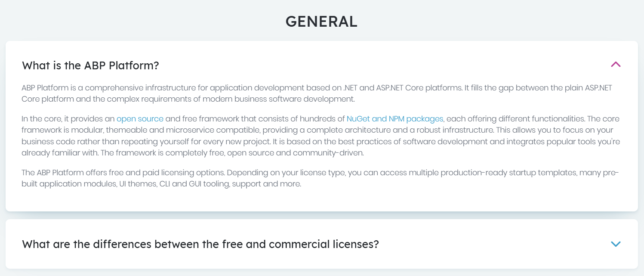Follow the "open source" hyperlink
Viewport: 644px width, 276px height.
coord(140,119)
